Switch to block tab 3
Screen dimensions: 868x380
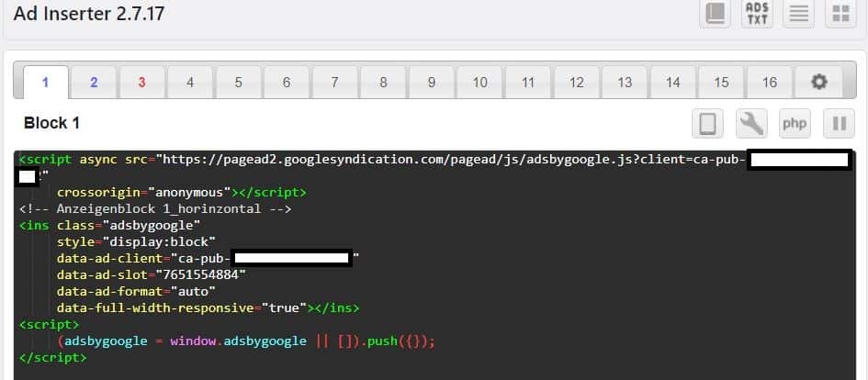141,83
